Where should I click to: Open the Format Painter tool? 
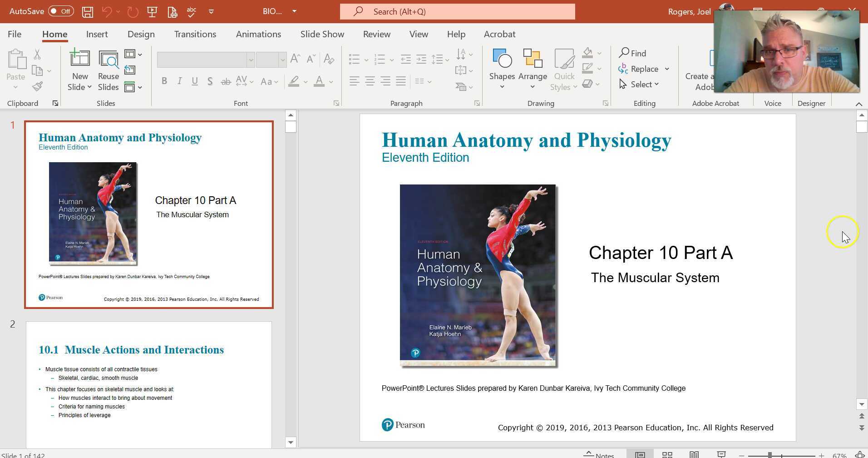pos(38,86)
